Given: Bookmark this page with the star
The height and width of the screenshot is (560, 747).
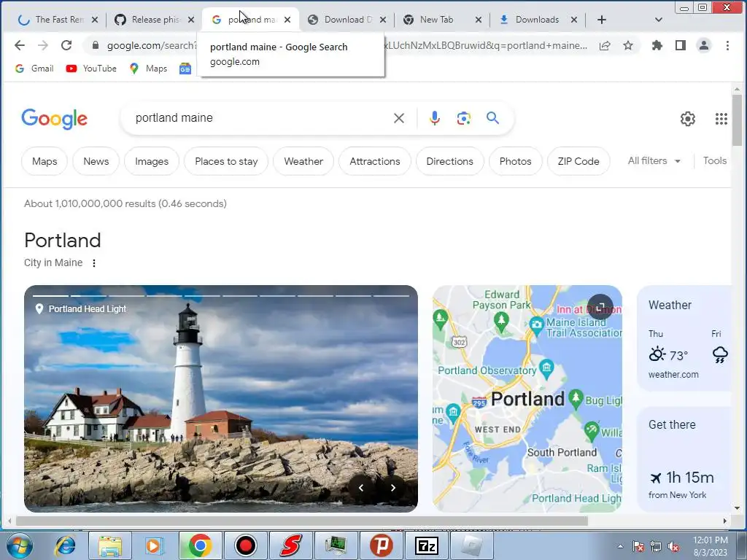Looking at the screenshot, I should 628,45.
